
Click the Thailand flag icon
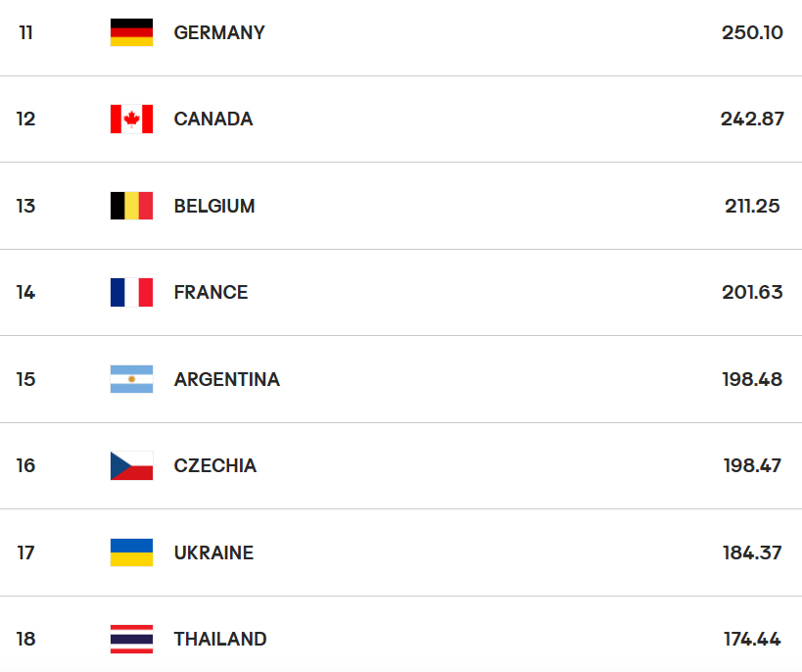[131, 640]
